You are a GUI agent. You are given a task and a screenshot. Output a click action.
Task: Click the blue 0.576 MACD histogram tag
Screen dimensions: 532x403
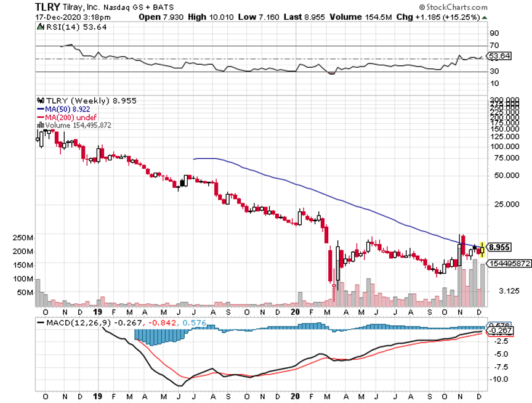[x=496, y=325]
